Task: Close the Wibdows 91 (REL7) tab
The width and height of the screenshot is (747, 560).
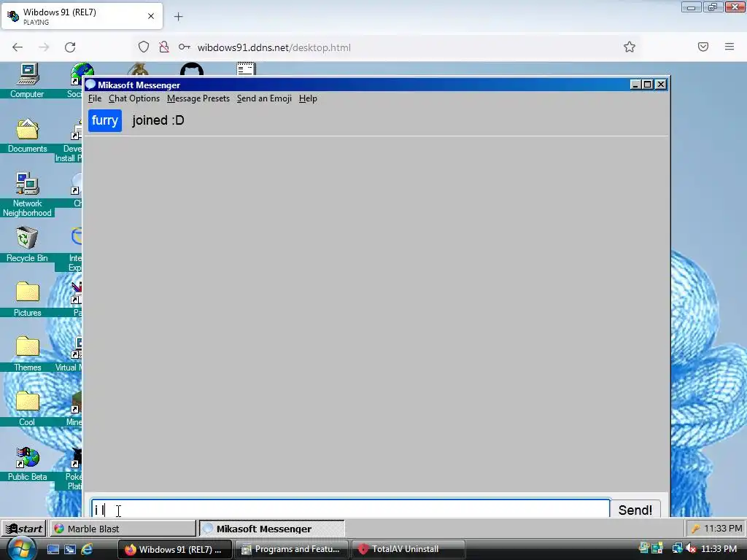Action: 151,16
